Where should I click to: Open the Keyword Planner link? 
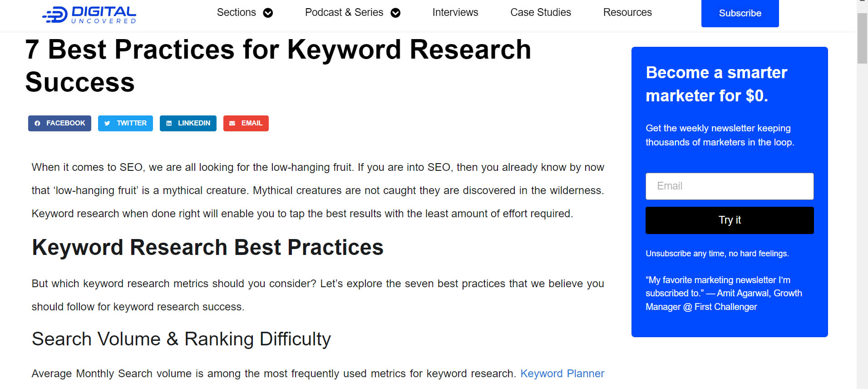pos(562,374)
